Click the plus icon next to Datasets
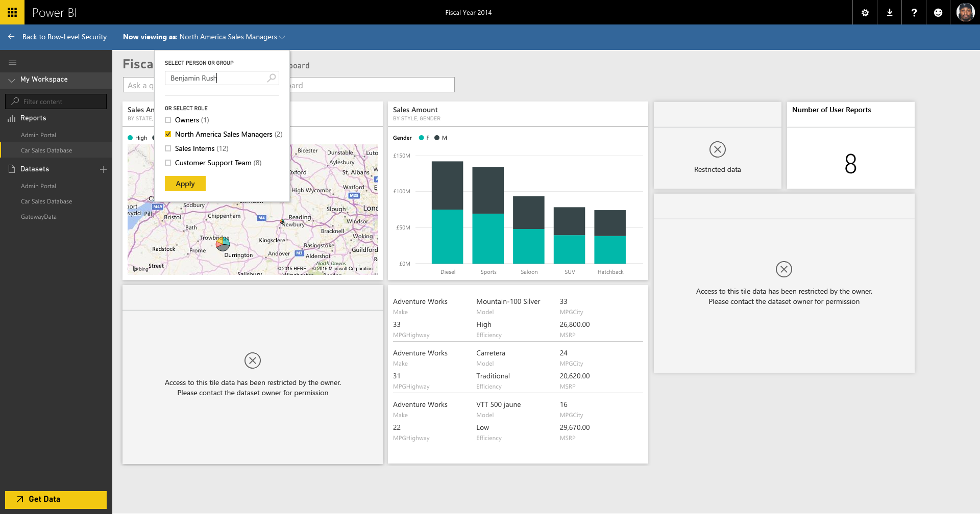 point(103,169)
